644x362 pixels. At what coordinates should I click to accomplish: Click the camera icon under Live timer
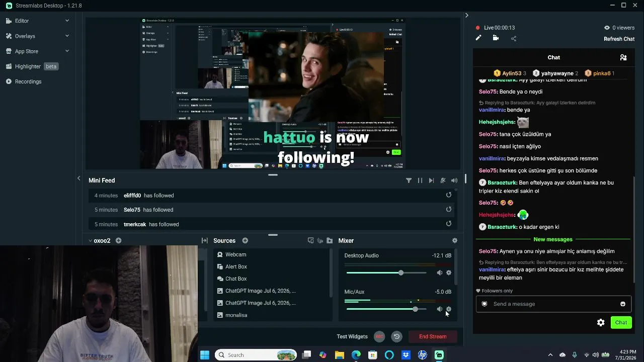(496, 38)
